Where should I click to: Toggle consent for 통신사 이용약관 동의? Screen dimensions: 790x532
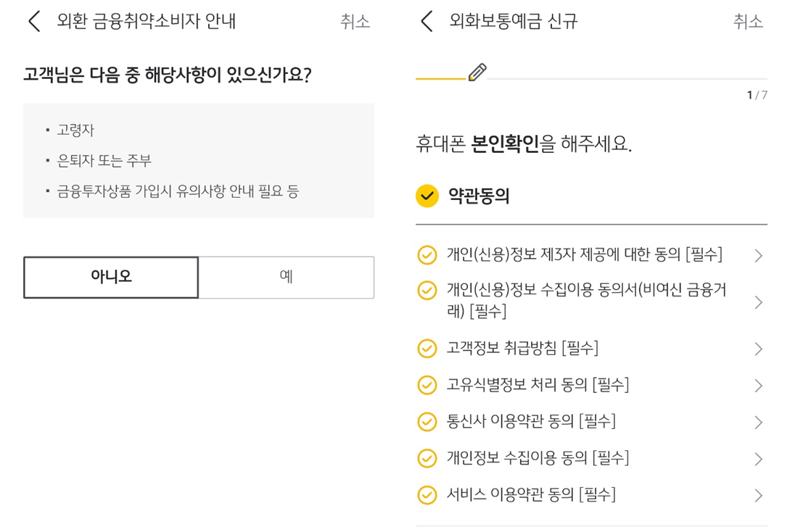427,421
